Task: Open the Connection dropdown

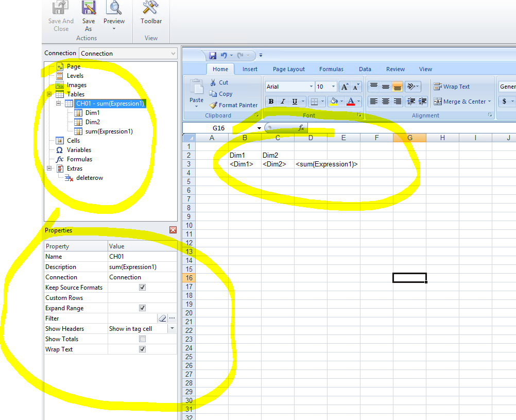Action: [x=173, y=54]
